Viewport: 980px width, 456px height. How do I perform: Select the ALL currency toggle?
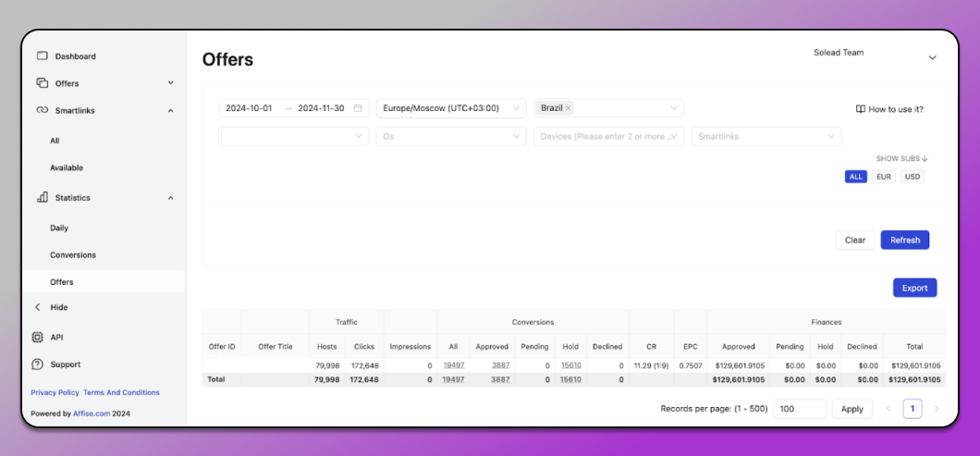(x=855, y=177)
